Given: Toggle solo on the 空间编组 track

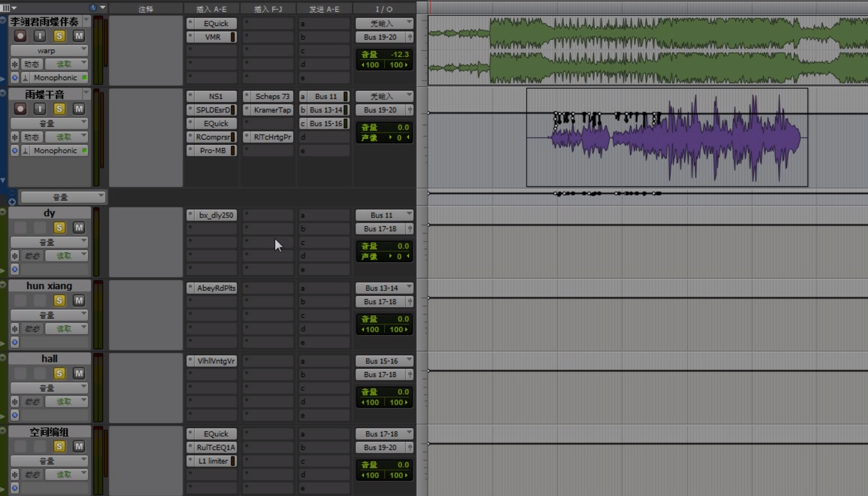Looking at the screenshot, I should coord(59,446).
